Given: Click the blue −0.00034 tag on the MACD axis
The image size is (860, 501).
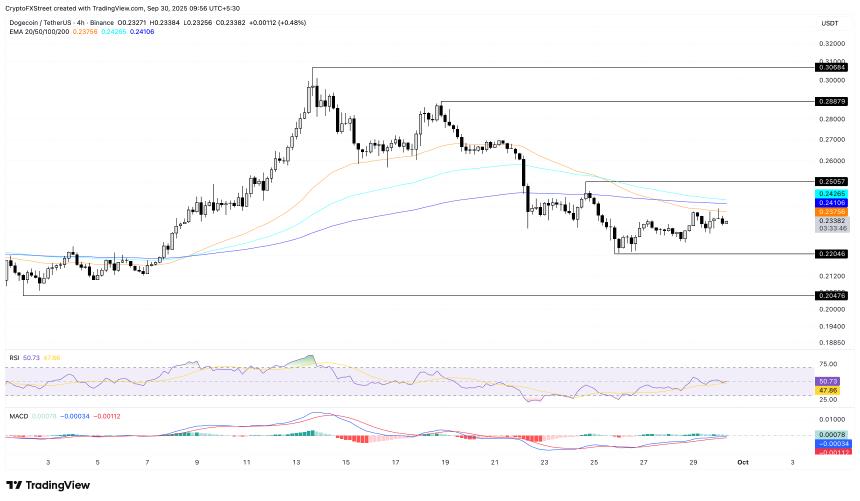Looking at the screenshot, I should tap(833, 443).
